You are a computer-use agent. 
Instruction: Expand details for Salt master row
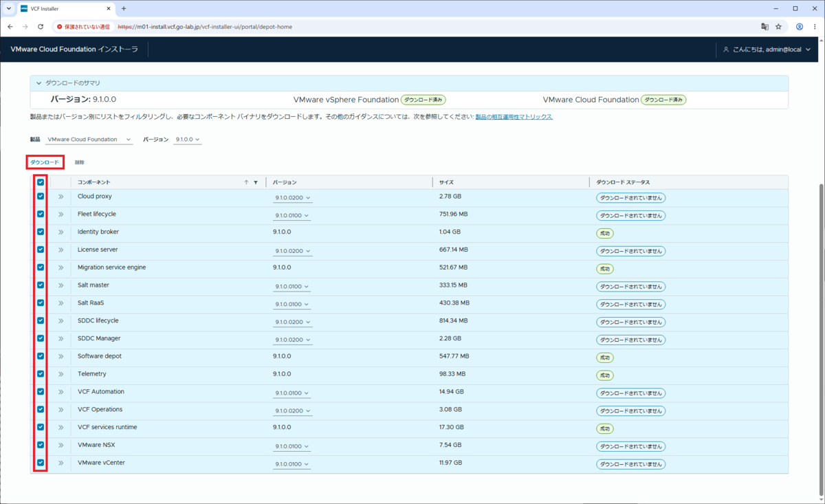(60, 285)
